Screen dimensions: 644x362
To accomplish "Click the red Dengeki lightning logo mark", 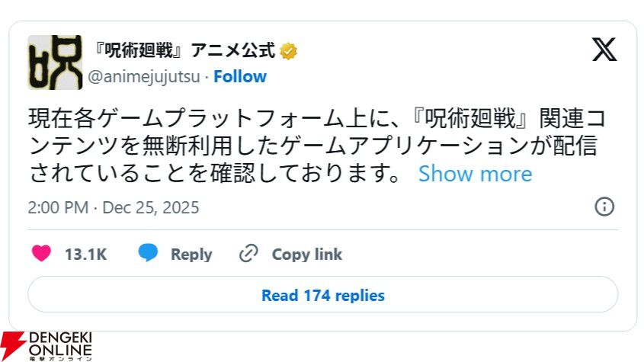I will click(x=13, y=347).
